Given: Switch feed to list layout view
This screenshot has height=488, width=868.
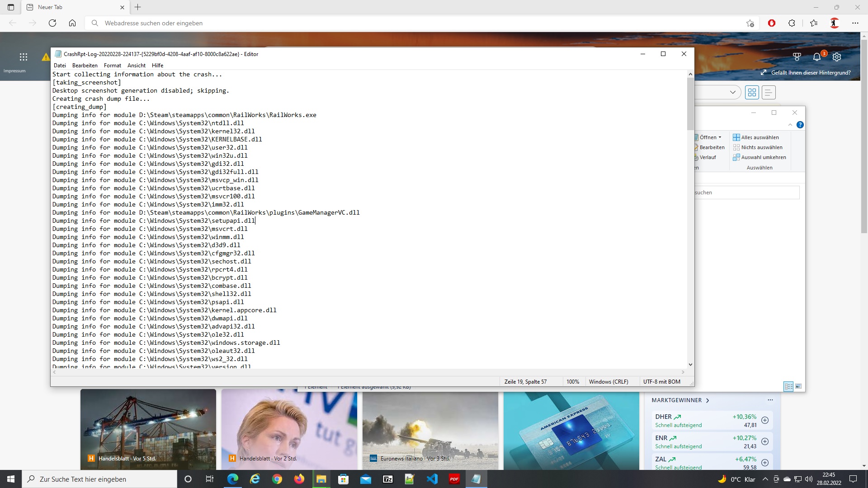Looking at the screenshot, I should (769, 93).
